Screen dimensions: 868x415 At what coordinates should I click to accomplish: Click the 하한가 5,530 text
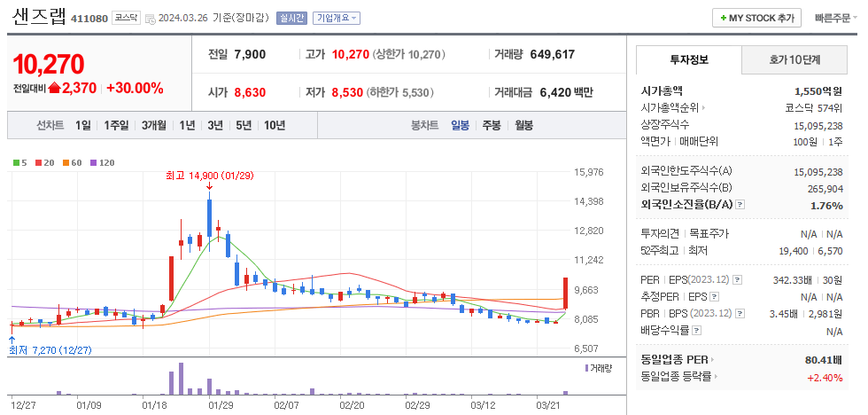tap(400, 92)
